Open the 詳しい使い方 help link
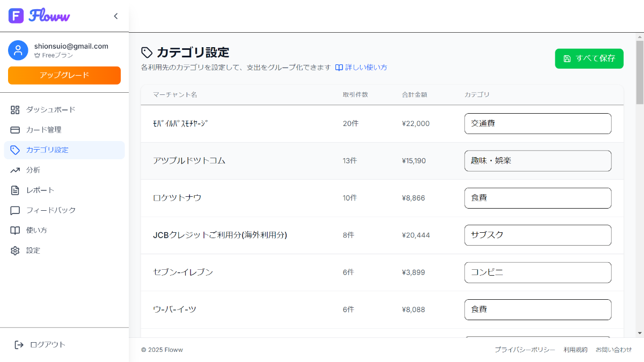 coord(361,68)
